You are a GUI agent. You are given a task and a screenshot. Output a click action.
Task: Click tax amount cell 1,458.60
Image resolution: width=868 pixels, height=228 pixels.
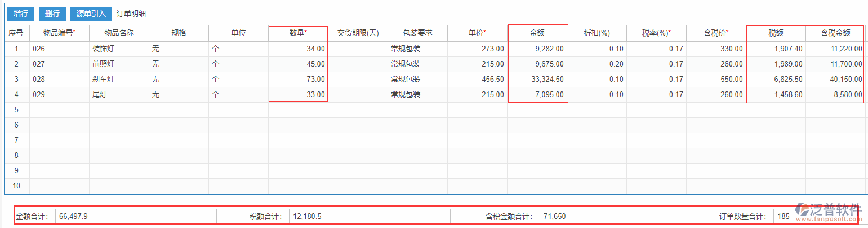coord(776,95)
